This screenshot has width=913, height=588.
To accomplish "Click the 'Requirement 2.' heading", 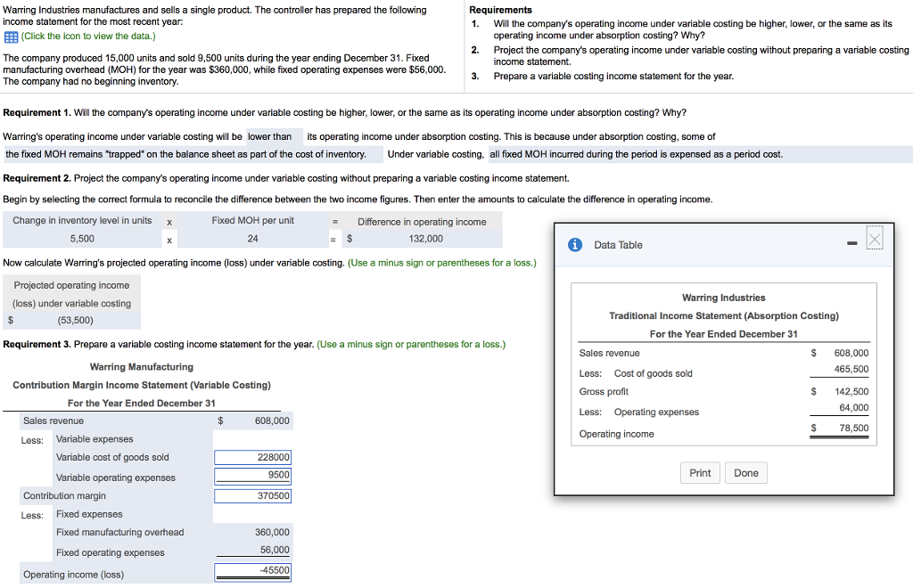I will click(x=37, y=178).
